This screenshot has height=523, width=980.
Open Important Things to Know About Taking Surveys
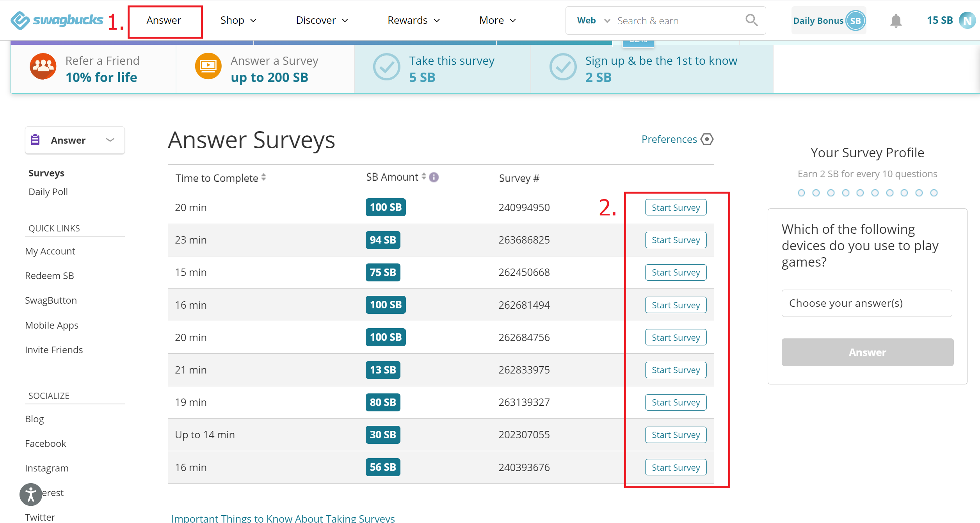(x=283, y=518)
